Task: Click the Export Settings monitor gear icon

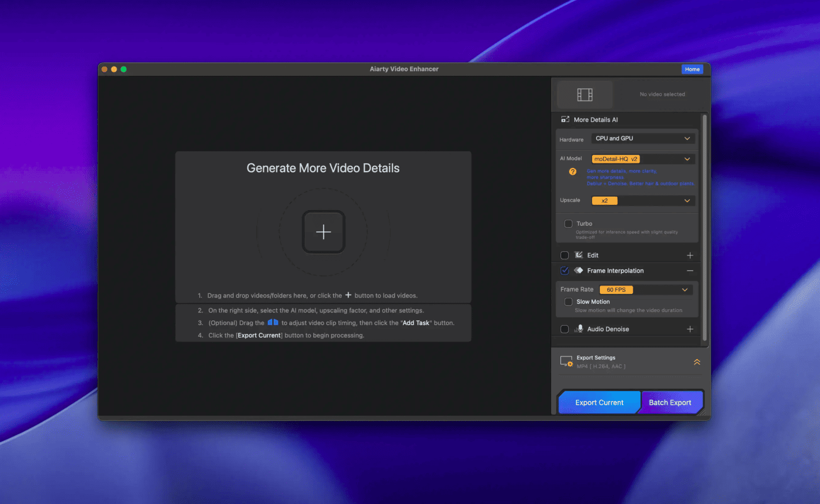Action: point(566,361)
